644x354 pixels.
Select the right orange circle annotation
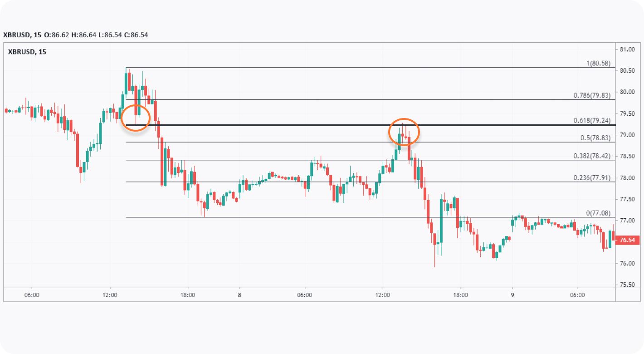click(x=404, y=132)
